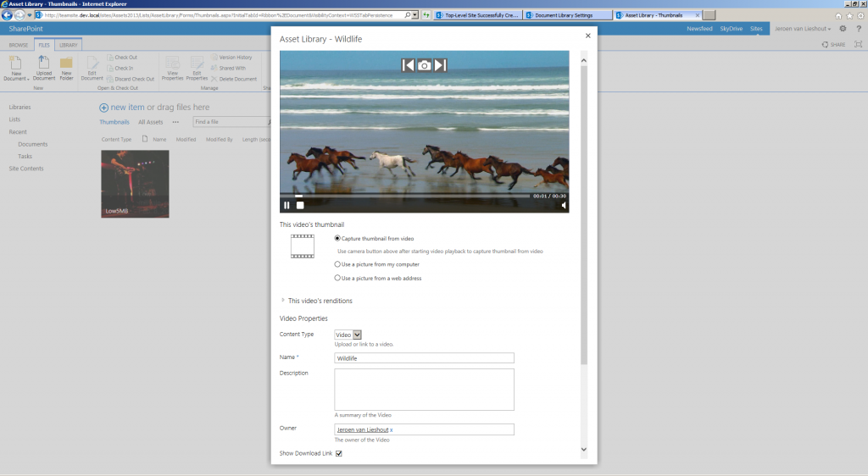868x476 pixels.
Task: Pause the Wildlife video
Action: coord(287,205)
